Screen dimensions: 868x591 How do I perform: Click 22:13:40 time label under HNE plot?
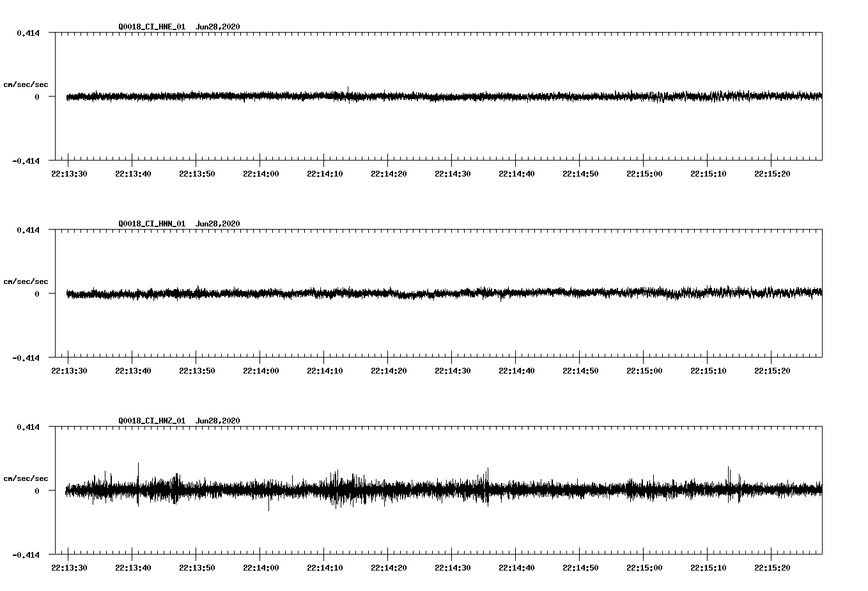133,174
